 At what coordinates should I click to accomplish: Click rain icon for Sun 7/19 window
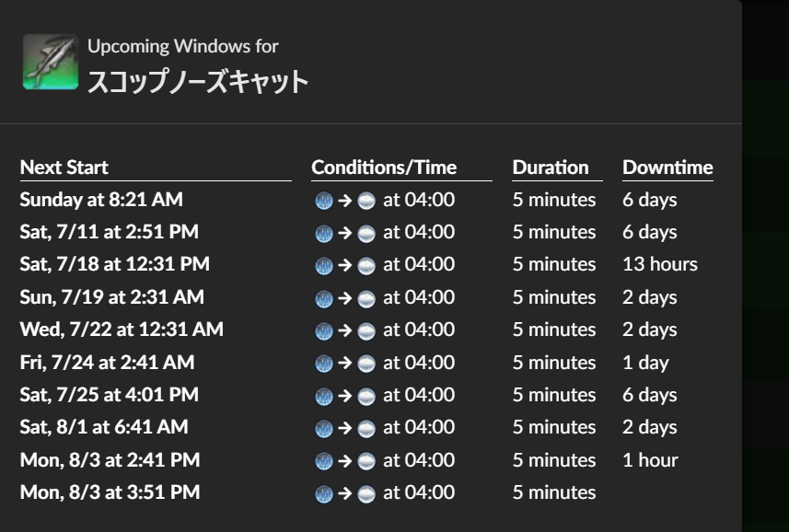click(x=324, y=298)
